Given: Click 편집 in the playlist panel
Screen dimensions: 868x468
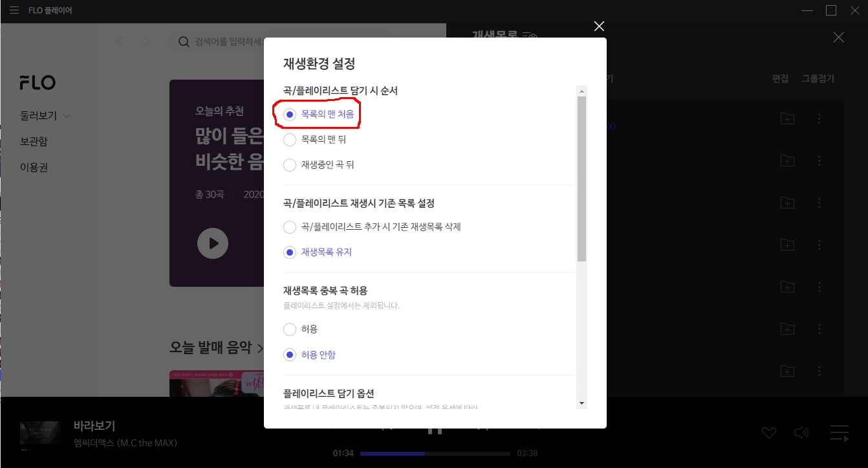Looking at the screenshot, I should click(x=780, y=79).
